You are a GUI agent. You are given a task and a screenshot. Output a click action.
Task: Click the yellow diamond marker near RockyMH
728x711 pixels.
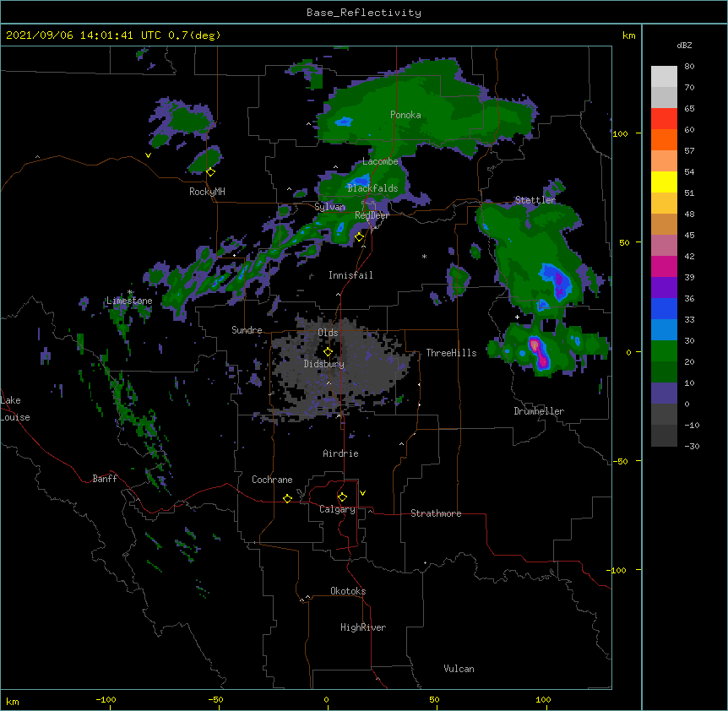click(210, 172)
